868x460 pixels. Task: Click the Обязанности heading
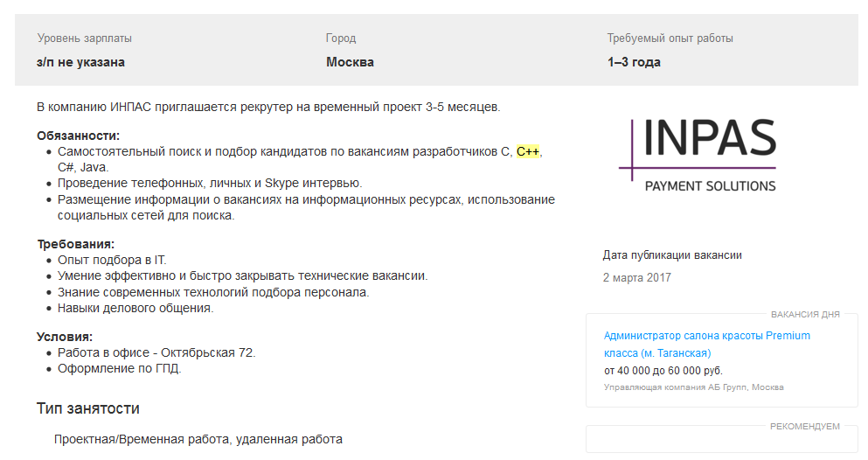(78, 136)
